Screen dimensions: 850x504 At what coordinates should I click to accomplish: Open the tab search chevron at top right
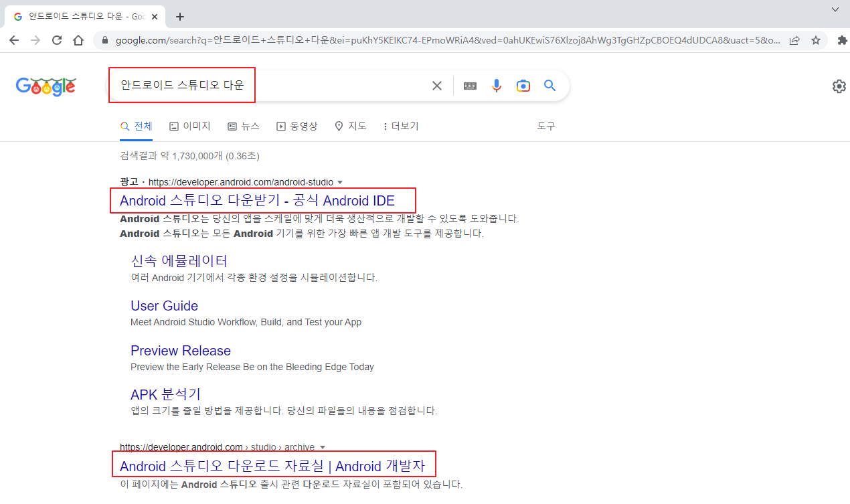(835, 9)
